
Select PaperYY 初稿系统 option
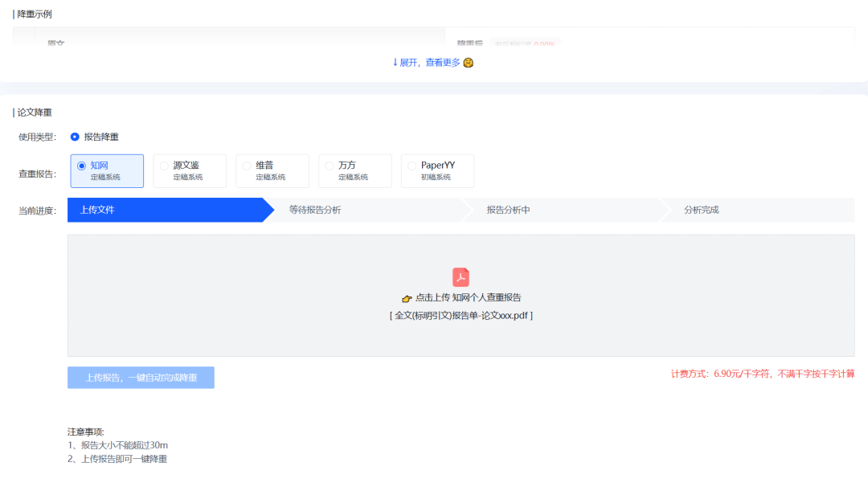[437, 171]
